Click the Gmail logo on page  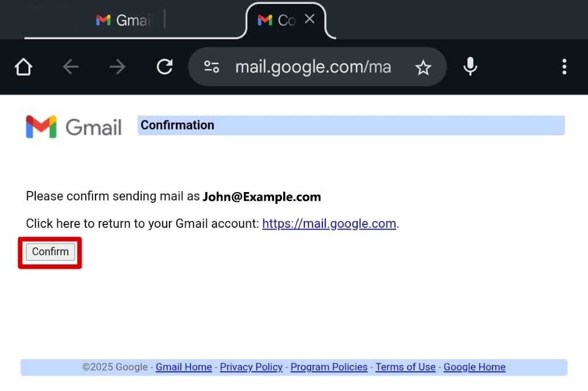[x=74, y=127]
